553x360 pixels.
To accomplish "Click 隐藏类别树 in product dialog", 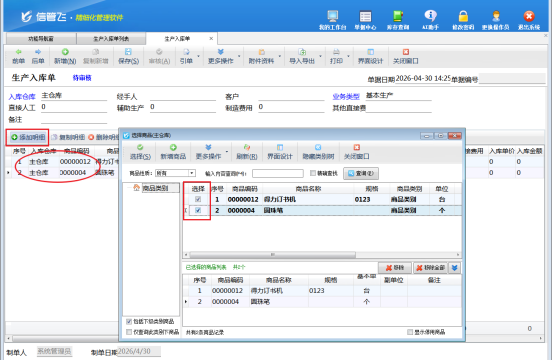I will tap(318, 152).
